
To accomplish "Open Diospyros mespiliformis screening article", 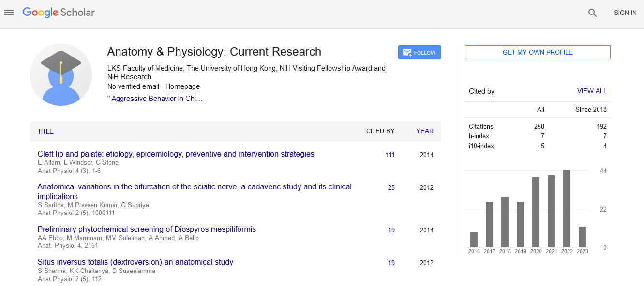I will (147, 229).
